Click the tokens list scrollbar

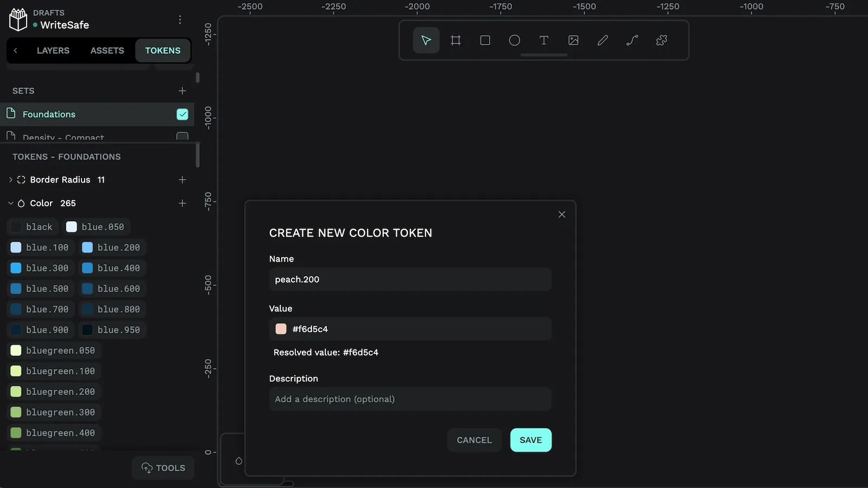point(198,155)
